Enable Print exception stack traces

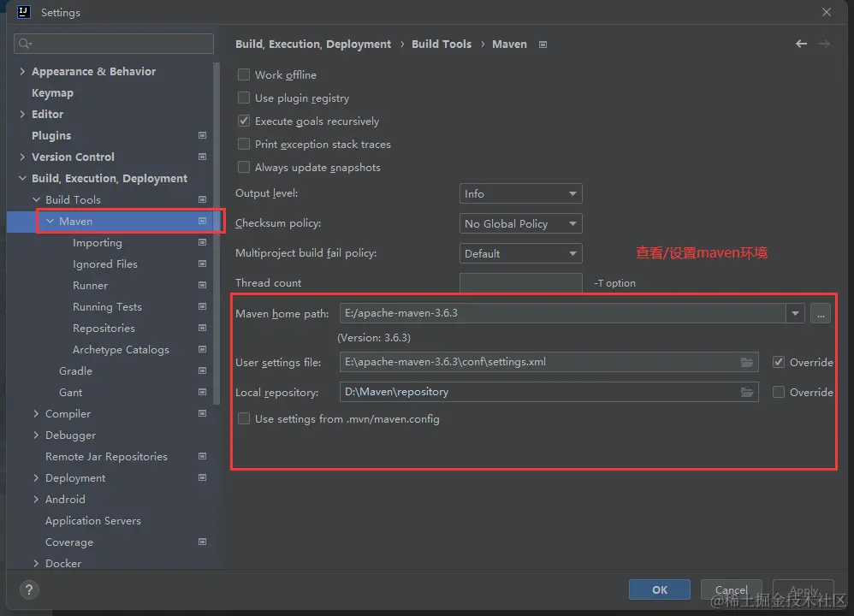tap(244, 144)
